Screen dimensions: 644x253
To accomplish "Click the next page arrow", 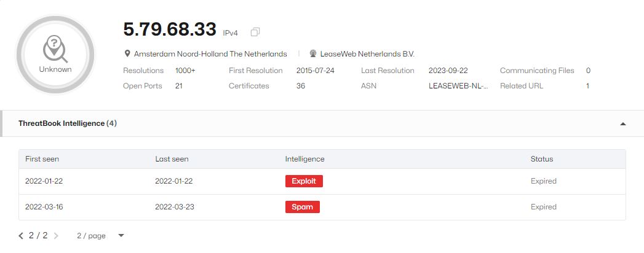I will point(56,236).
